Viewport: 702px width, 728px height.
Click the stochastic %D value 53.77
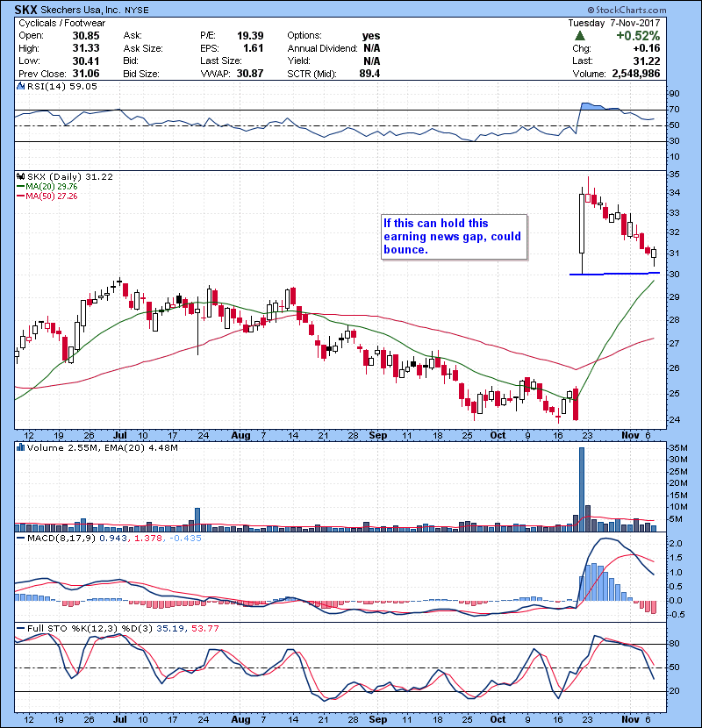click(x=204, y=628)
